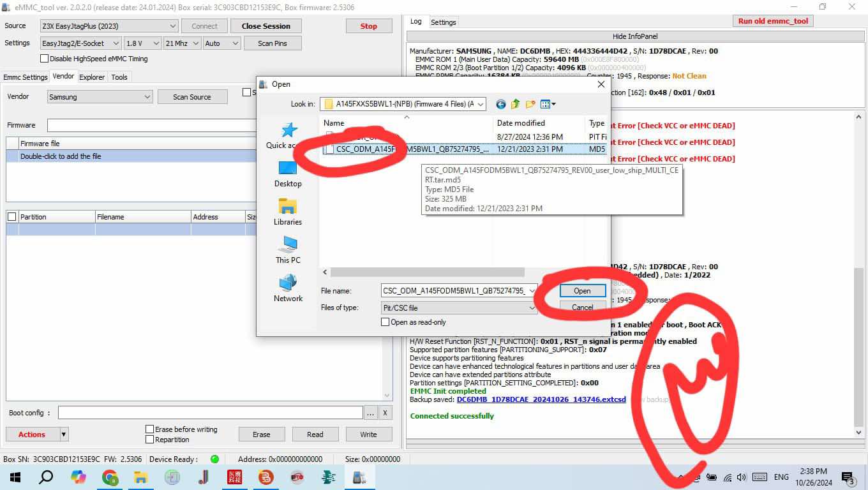Click Run old emmc_tool button

(773, 21)
